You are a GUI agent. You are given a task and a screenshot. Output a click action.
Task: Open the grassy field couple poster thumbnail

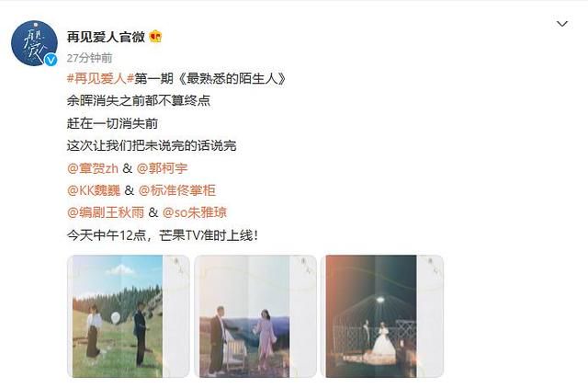click(129, 316)
